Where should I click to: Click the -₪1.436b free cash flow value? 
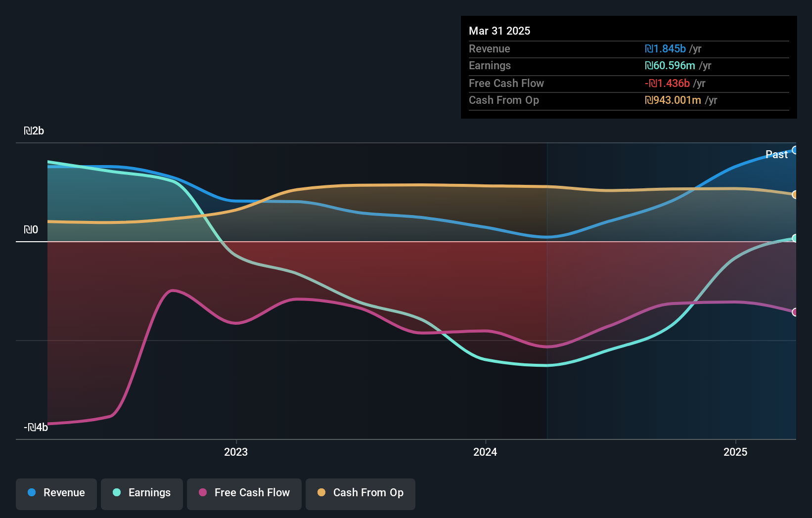(667, 84)
